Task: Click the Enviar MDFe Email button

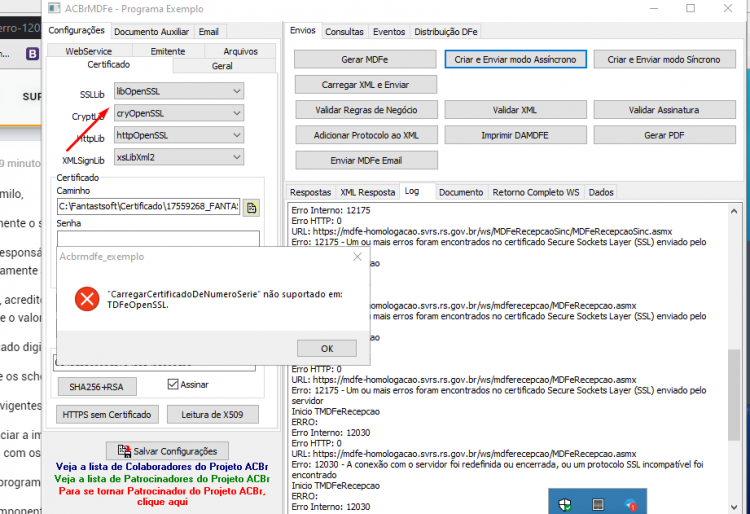Action: pyautogui.click(x=366, y=161)
